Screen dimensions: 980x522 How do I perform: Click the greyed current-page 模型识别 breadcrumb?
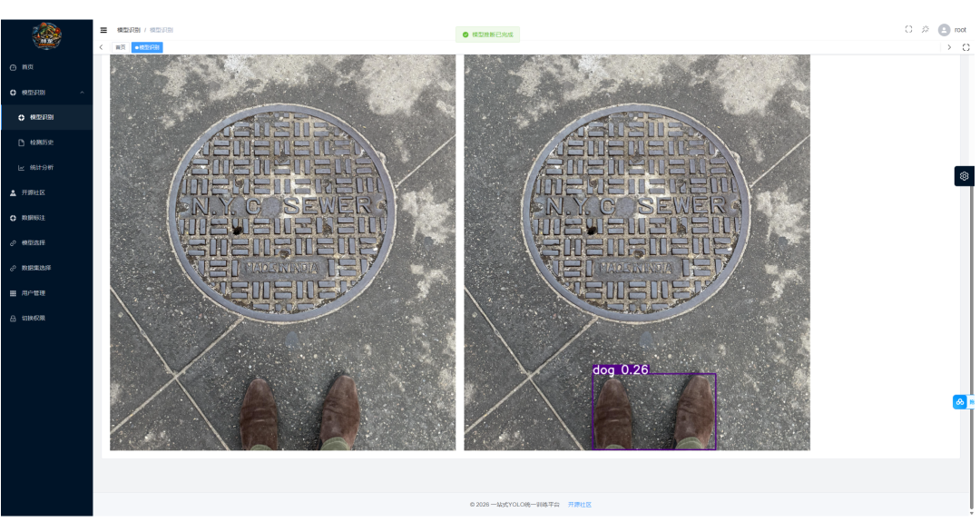coord(162,30)
